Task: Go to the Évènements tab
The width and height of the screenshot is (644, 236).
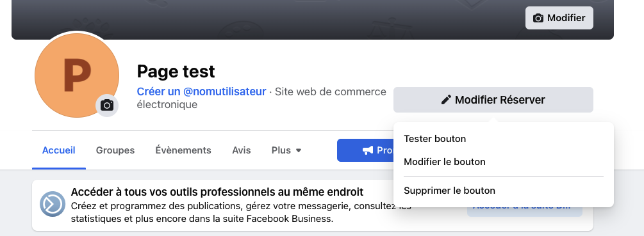Action: 183,150
